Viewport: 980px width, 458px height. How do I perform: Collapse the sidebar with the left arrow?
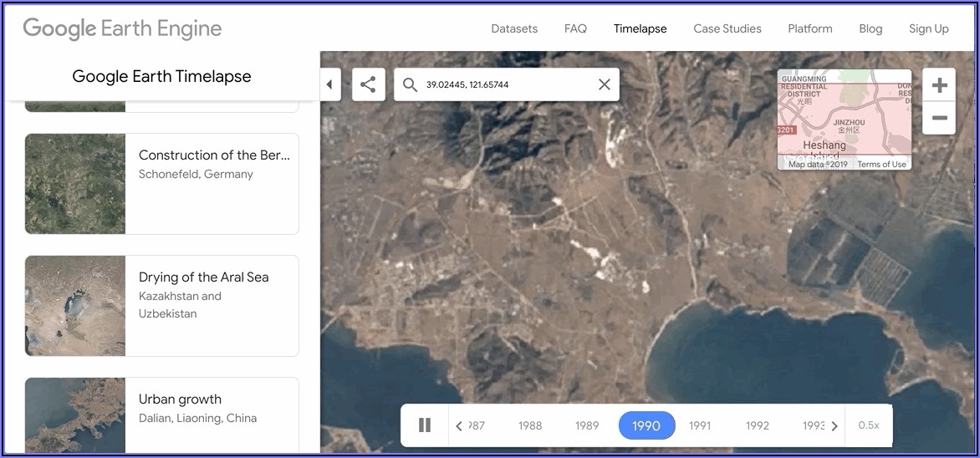coord(329,84)
